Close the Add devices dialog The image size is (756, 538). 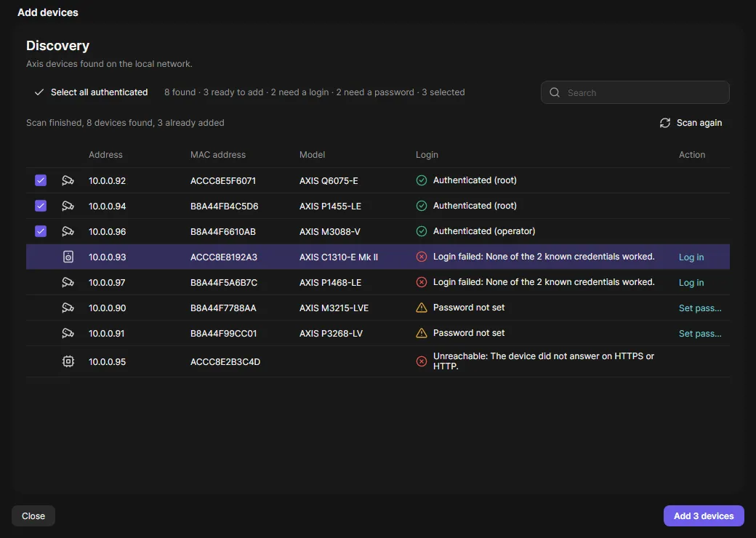click(33, 515)
